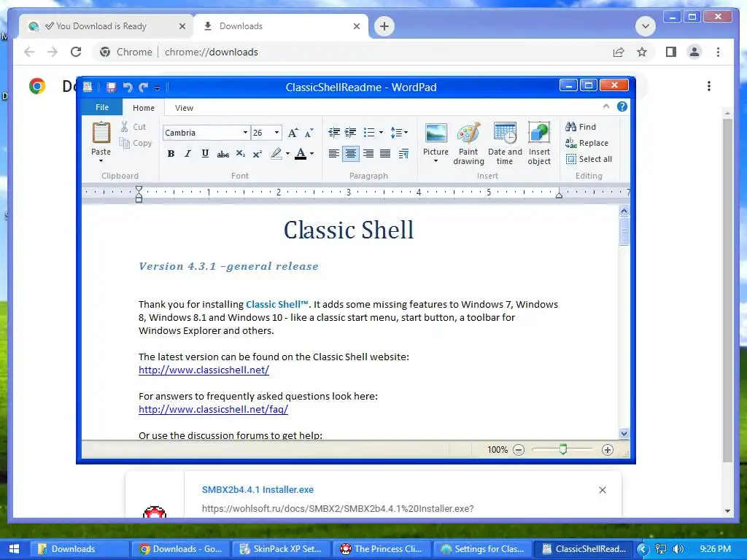Click the line spacing icon
The image size is (747, 560).
395,133
